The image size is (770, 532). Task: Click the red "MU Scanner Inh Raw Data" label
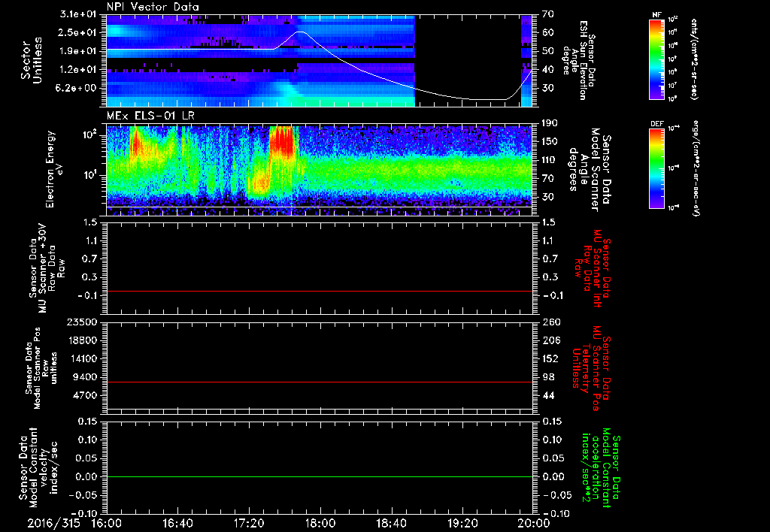coord(593,268)
